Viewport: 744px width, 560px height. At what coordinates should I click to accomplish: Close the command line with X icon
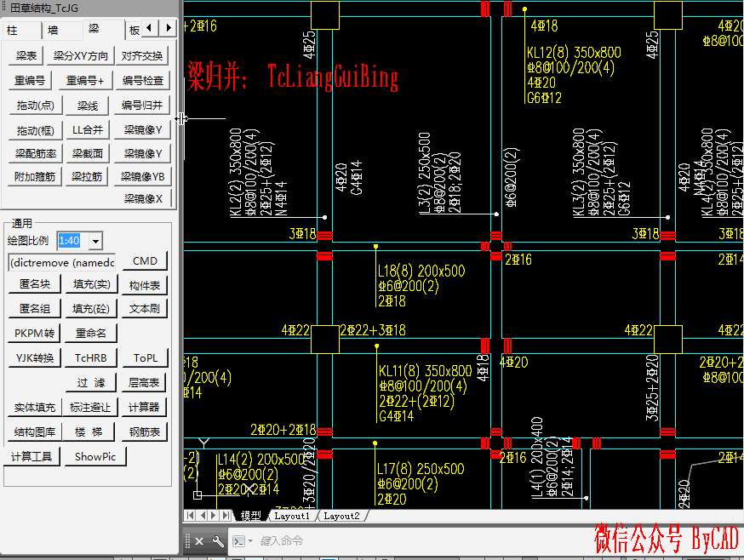199,541
